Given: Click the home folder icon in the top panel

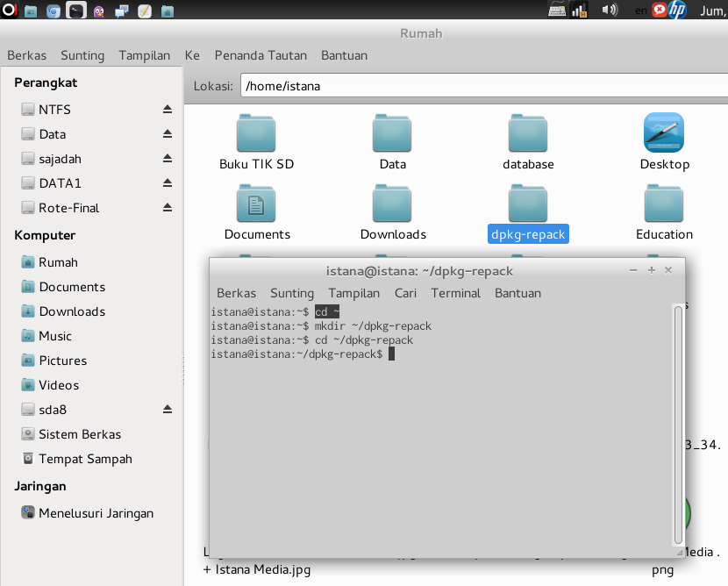Looking at the screenshot, I should click(x=168, y=11).
